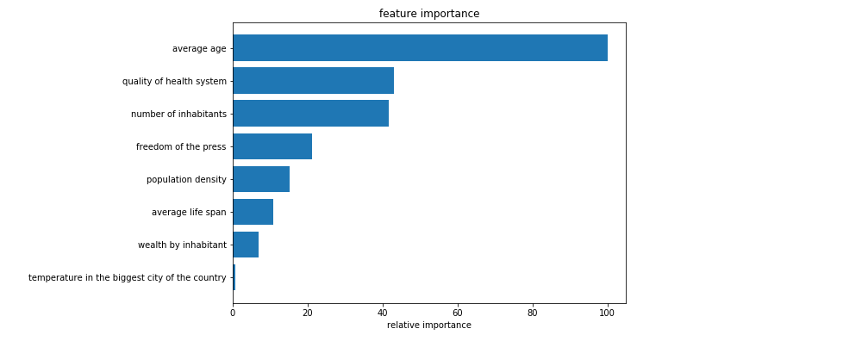
Task: Click the average age bar
Action: click(420, 48)
